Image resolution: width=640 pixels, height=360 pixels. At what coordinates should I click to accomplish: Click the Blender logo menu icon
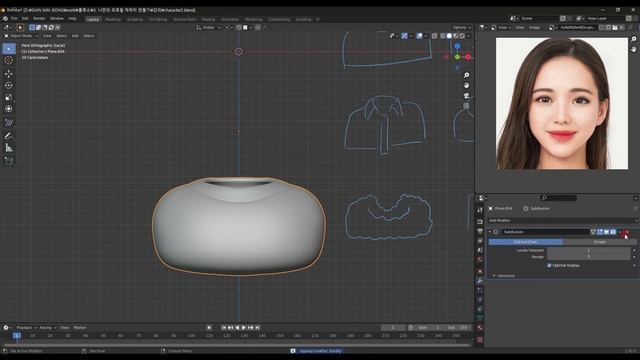pos(5,18)
